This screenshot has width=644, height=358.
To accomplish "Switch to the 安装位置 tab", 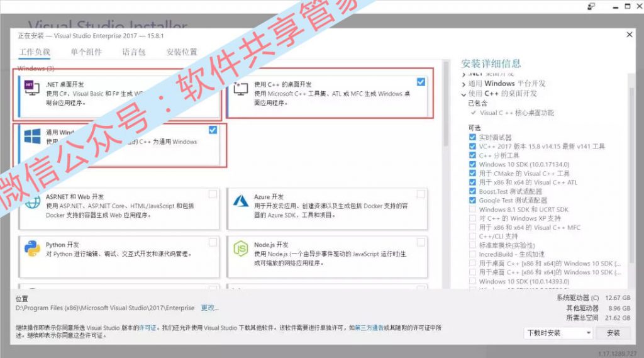I will click(182, 52).
